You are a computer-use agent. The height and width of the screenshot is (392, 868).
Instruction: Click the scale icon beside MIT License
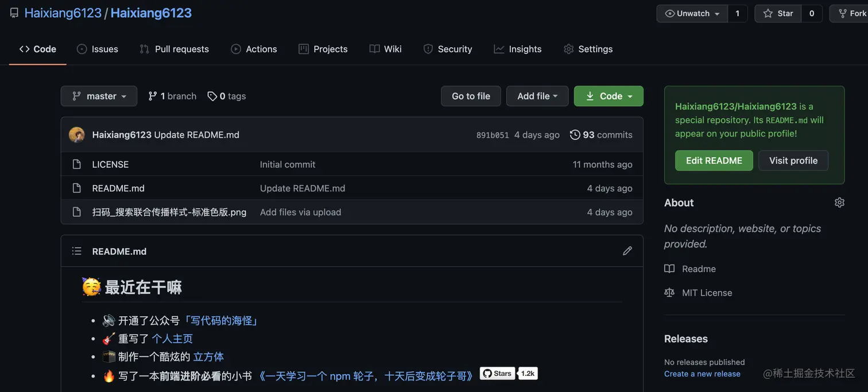pos(669,293)
